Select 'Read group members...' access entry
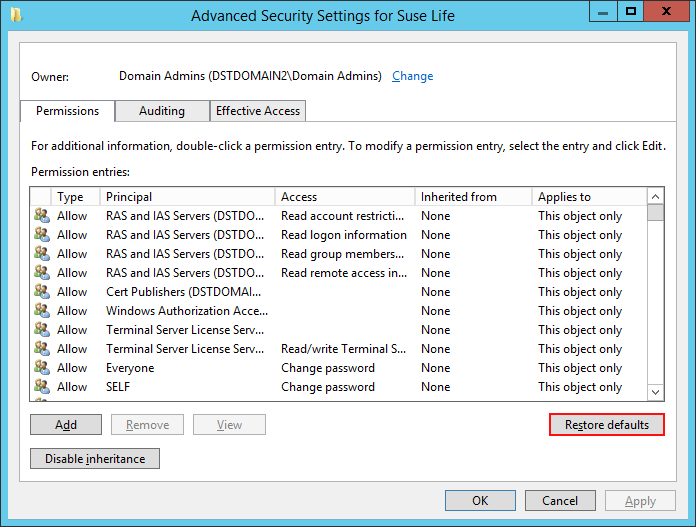Image resolution: width=696 pixels, height=527 pixels. tap(343, 254)
